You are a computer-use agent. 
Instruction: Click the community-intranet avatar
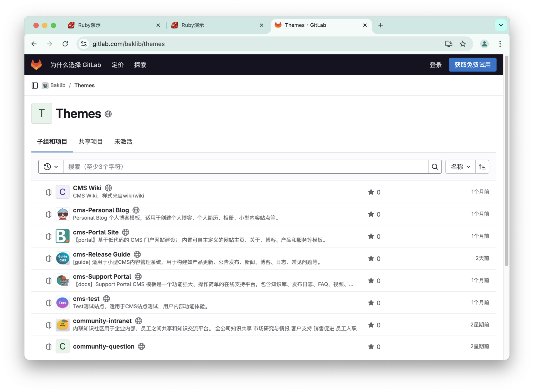pos(63,325)
